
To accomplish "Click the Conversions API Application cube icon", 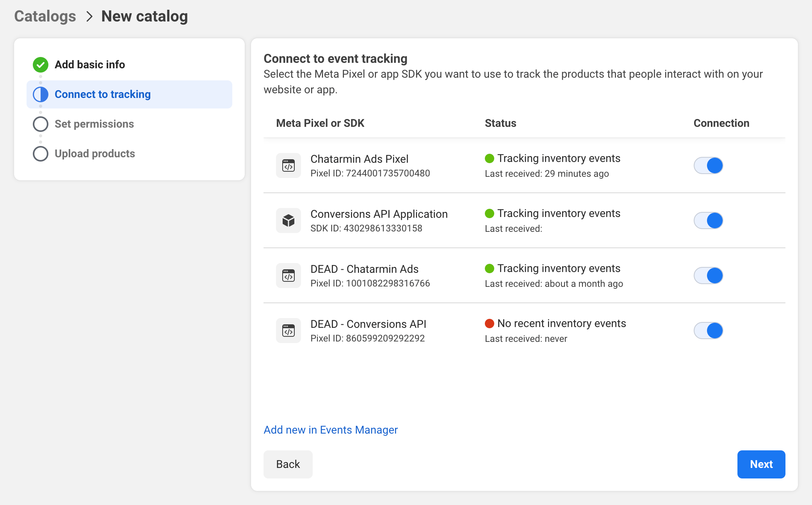I will pos(288,220).
